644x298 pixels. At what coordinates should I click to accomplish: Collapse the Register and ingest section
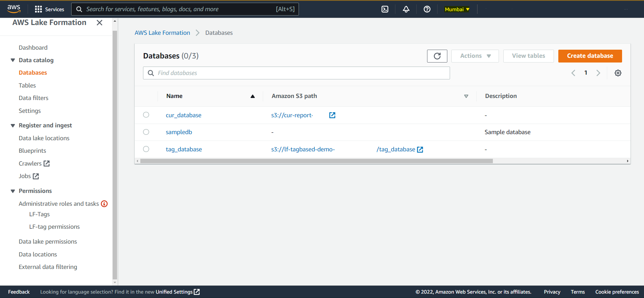13,126
